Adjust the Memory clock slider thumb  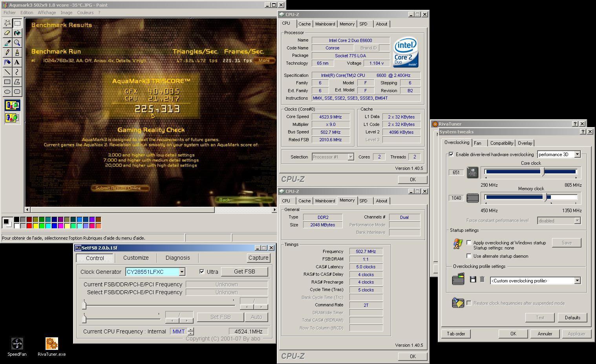545,197
